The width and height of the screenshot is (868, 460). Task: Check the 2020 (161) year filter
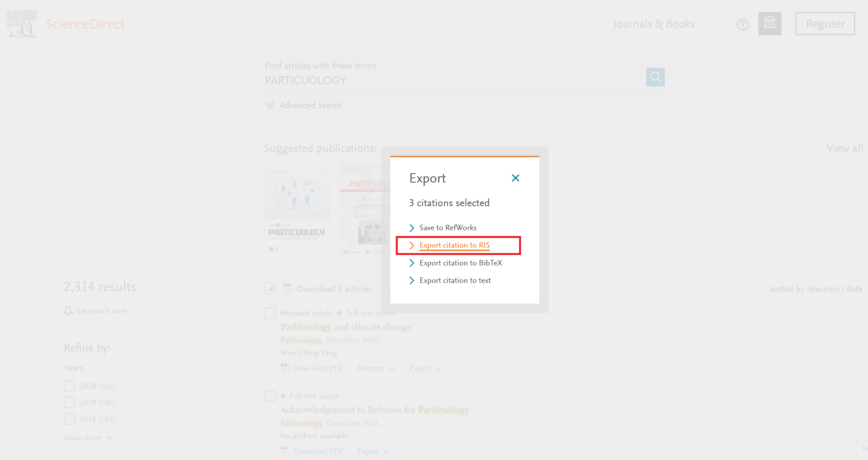[69, 386]
